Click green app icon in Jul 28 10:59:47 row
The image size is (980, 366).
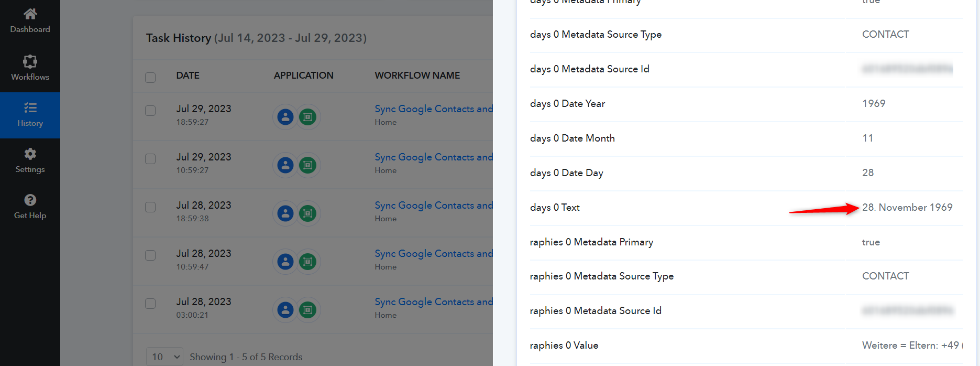308,262
